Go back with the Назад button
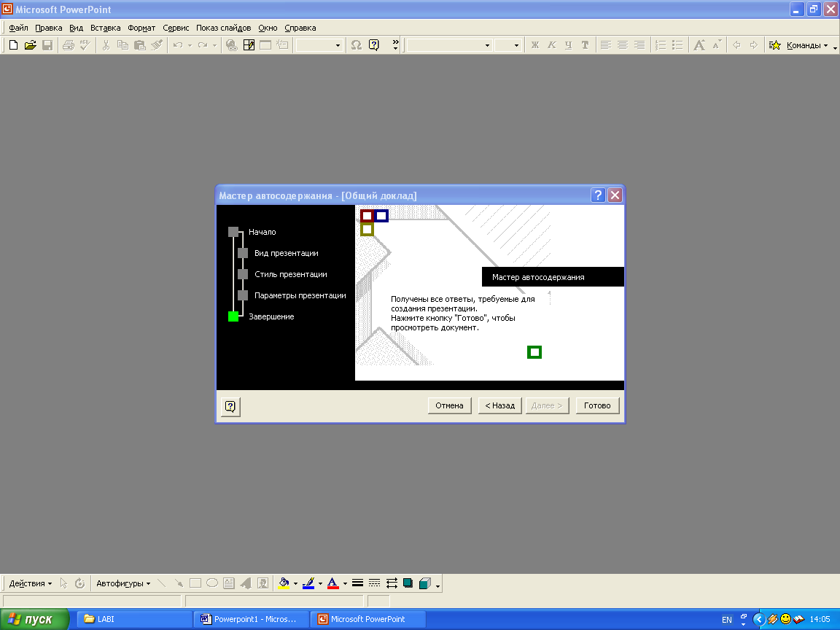The height and width of the screenshot is (630, 840). [499, 405]
